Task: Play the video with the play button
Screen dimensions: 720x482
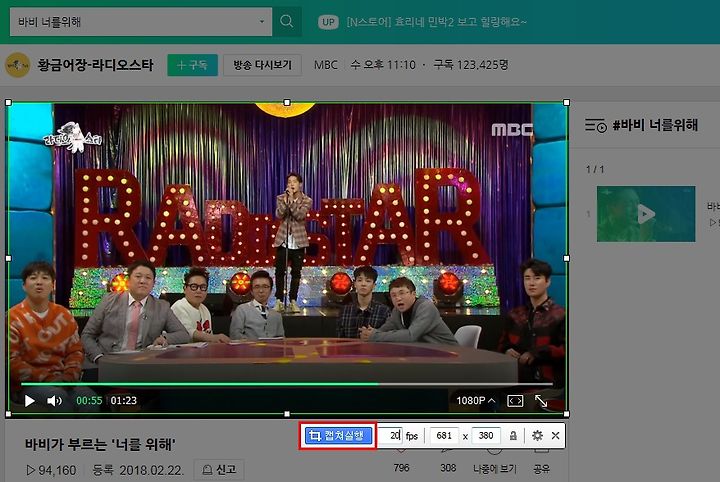Action: coord(30,401)
